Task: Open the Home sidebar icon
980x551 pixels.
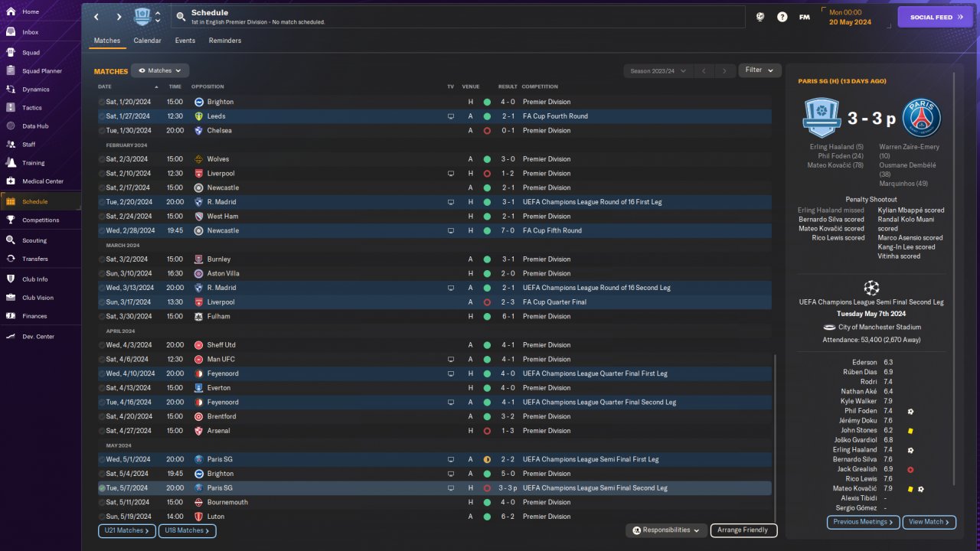Action: tap(11, 12)
